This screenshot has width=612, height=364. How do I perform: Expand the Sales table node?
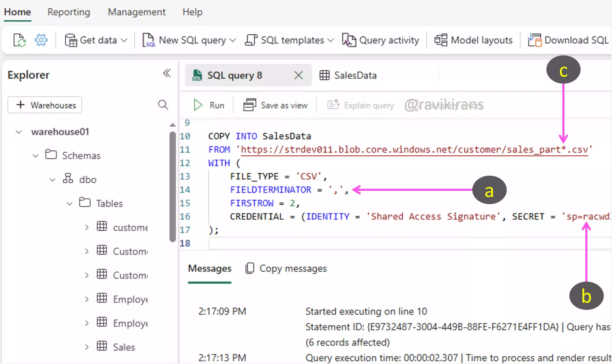pyautogui.click(x=87, y=347)
